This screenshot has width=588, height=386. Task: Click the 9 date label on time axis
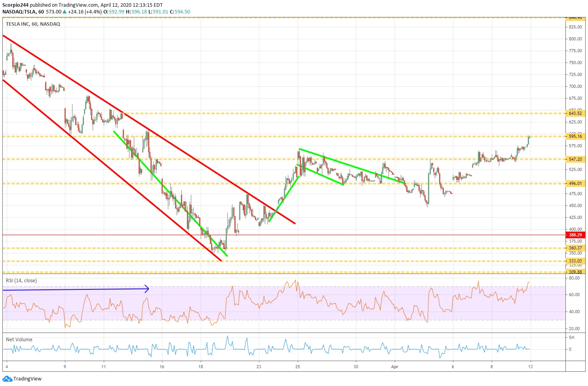[x=65, y=367]
